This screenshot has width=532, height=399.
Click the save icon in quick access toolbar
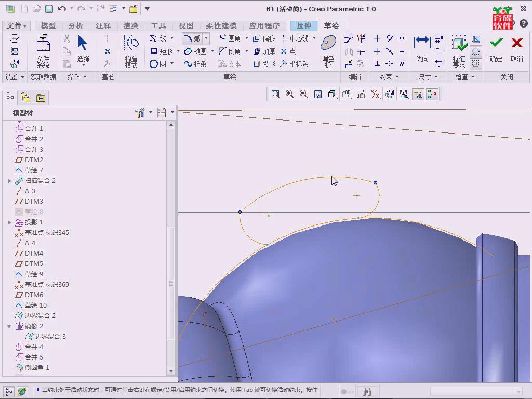tap(49, 9)
